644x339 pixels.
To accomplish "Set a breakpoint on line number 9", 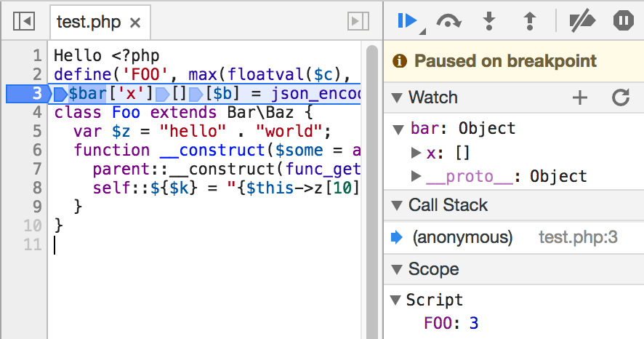I will tap(37, 207).
